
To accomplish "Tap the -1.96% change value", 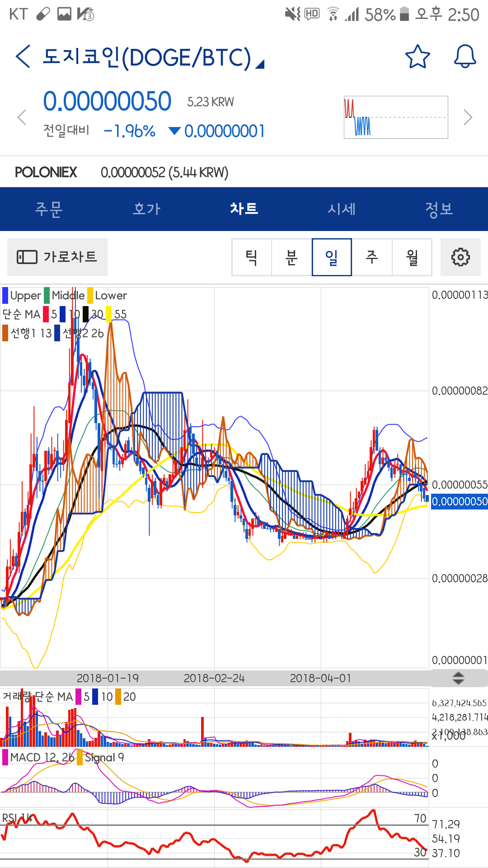I will (x=130, y=131).
